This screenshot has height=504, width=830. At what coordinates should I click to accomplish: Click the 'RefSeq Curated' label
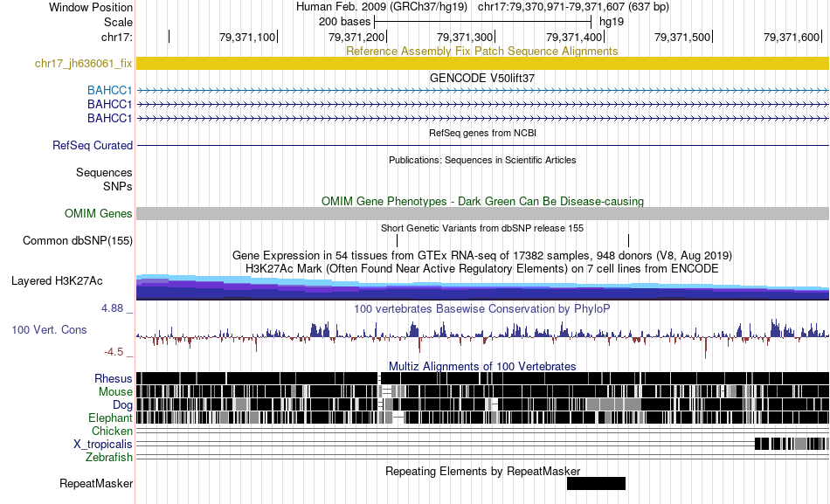[93, 145]
